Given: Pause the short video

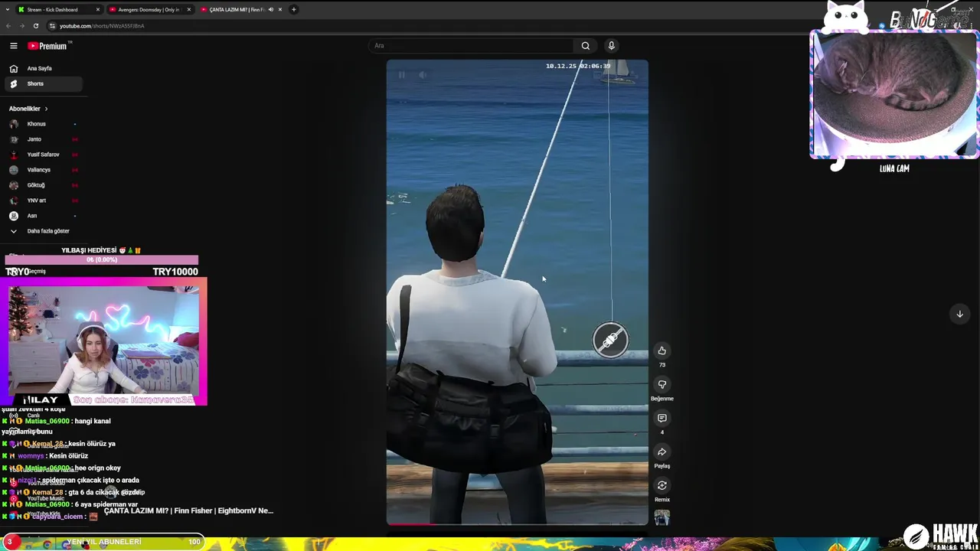Looking at the screenshot, I should 402,75.
